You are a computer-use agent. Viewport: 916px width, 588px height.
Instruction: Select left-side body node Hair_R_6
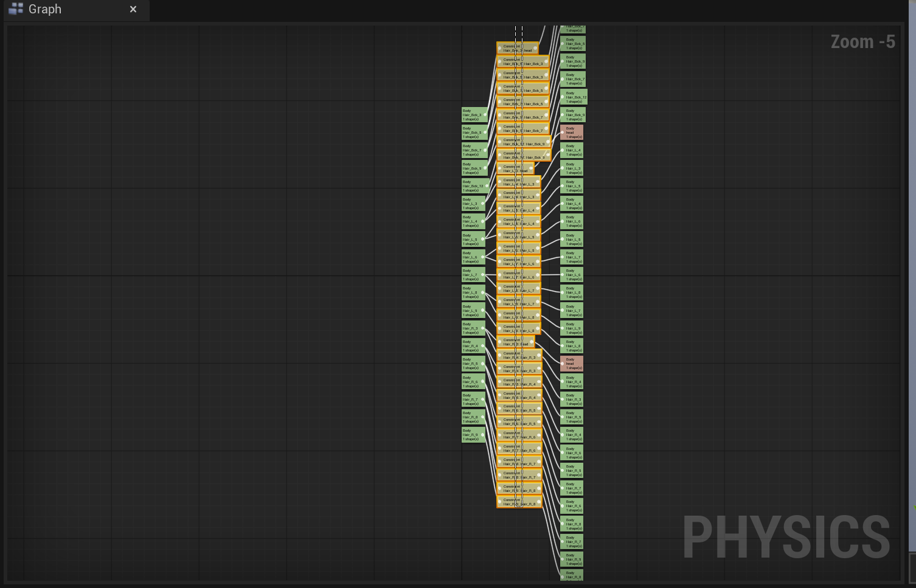(x=474, y=382)
